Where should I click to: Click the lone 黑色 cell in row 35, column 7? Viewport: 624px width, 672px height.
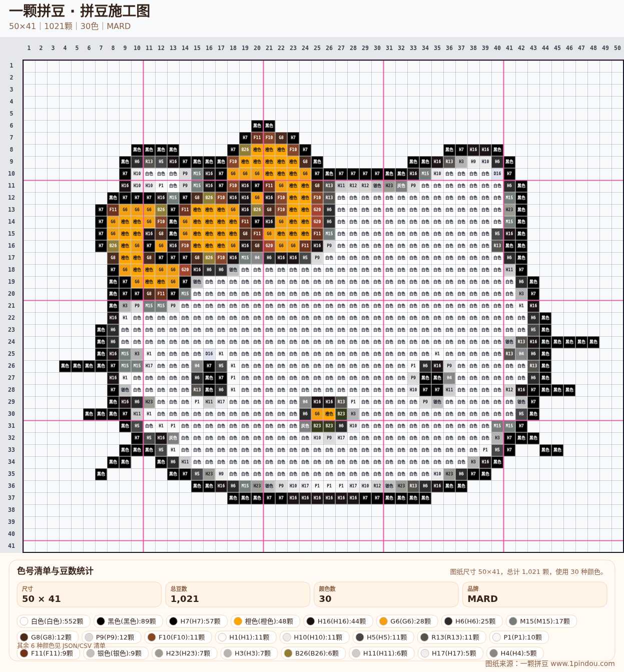[x=101, y=474]
